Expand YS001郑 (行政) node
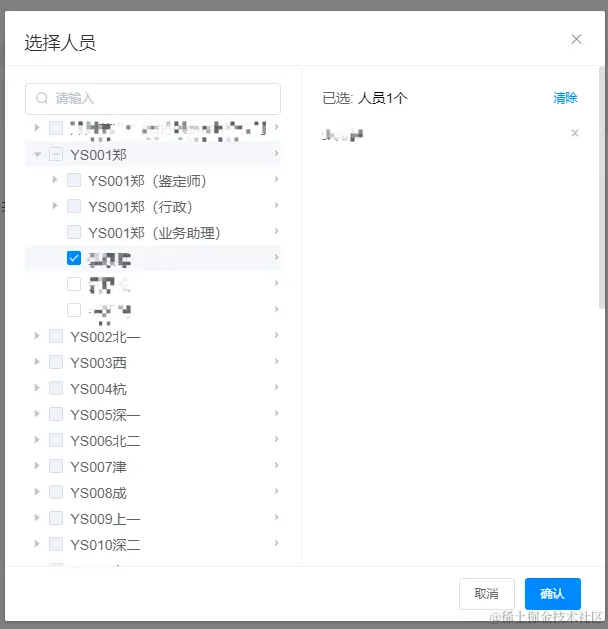 point(55,206)
